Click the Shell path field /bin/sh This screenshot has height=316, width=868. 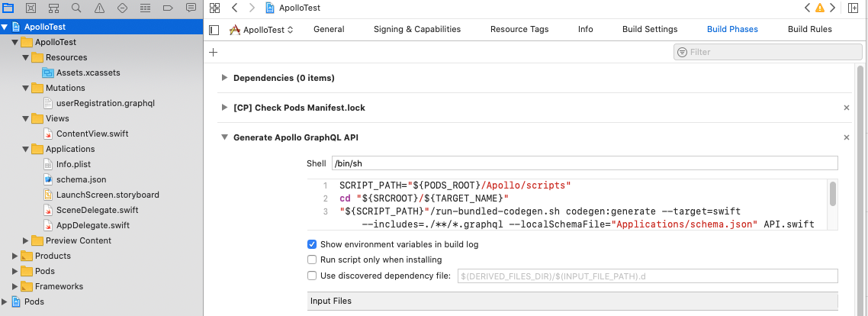[x=584, y=163]
